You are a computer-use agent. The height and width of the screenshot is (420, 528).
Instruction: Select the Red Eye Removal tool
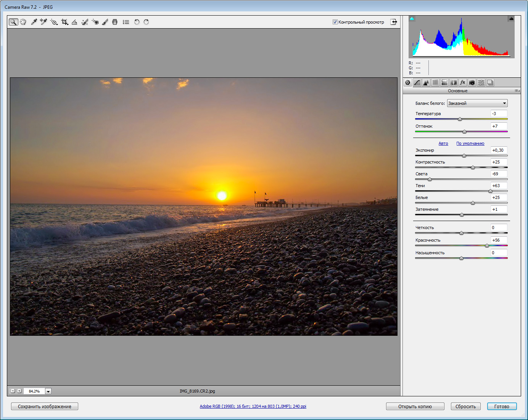coord(95,22)
